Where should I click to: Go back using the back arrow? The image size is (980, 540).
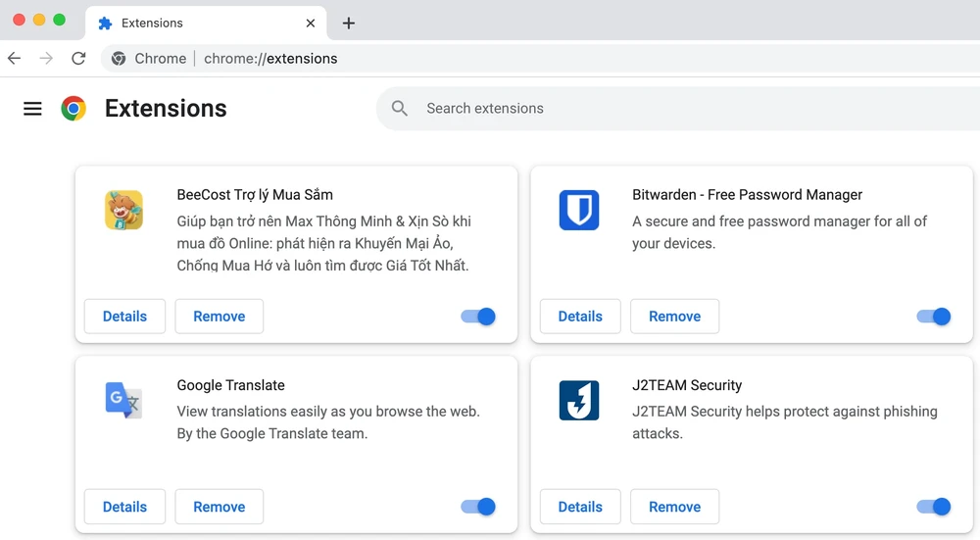coord(15,59)
